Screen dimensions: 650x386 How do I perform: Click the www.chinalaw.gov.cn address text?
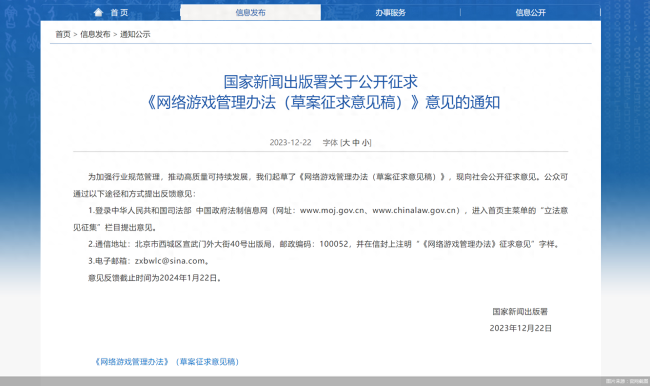click(415, 211)
